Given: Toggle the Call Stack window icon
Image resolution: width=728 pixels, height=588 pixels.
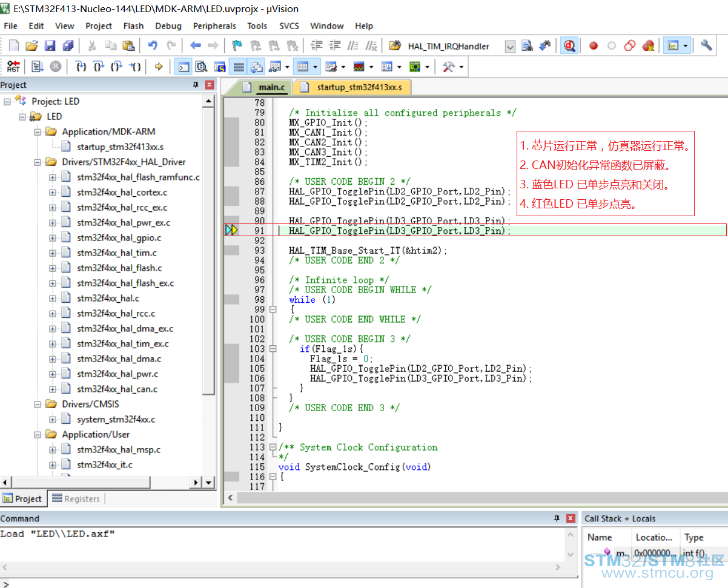Looking at the screenshot, I should [x=257, y=67].
